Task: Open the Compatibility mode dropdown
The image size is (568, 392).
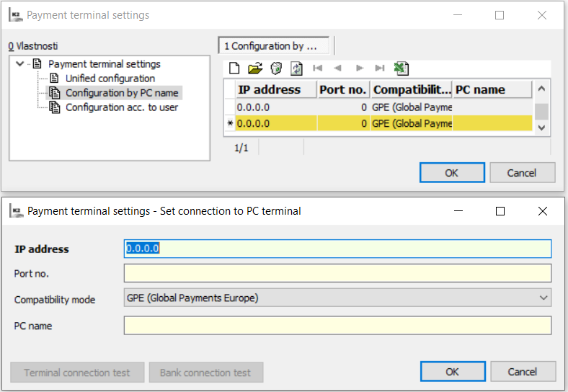Action: click(543, 298)
